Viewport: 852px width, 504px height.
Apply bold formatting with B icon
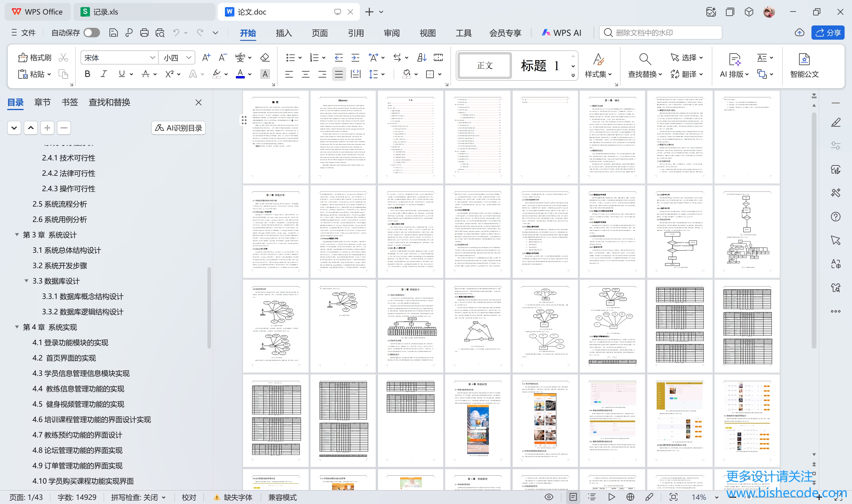(87, 74)
